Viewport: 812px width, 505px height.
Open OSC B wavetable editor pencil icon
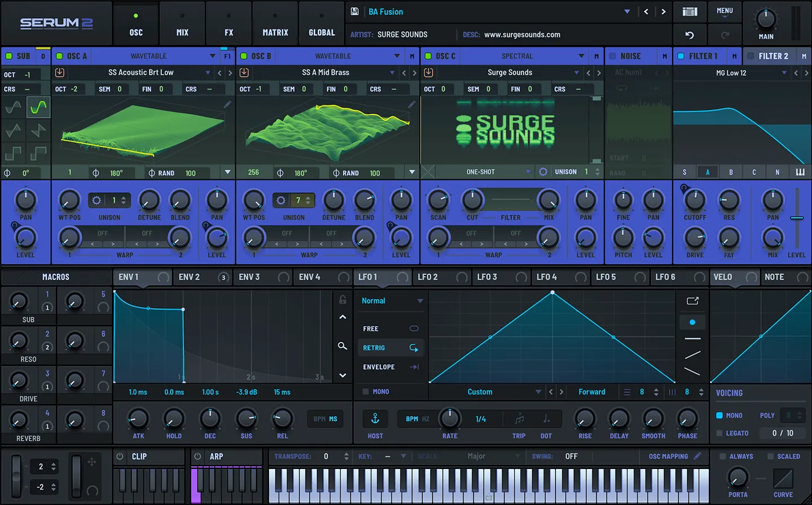[x=412, y=104]
